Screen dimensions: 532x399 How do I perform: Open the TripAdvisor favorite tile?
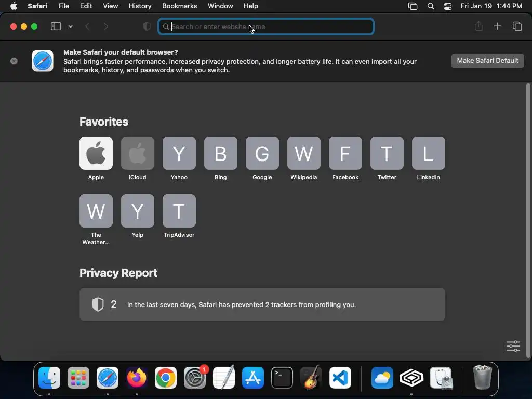pyautogui.click(x=179, y=211)
